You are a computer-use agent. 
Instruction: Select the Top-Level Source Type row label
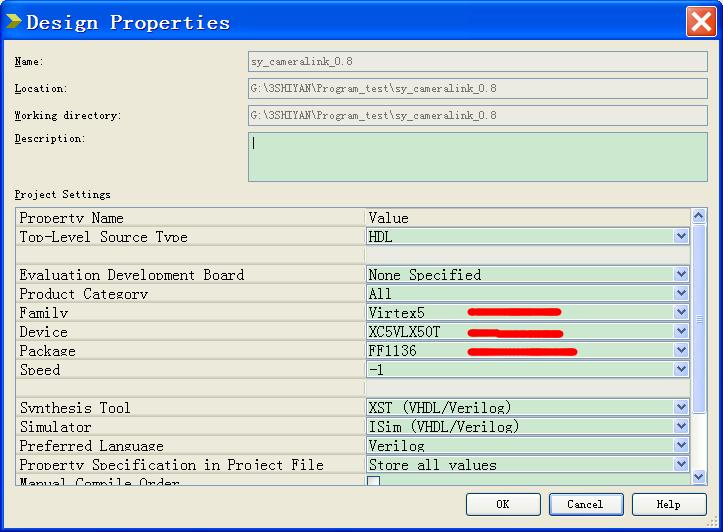pyautogui.click(x=103, y=237)
